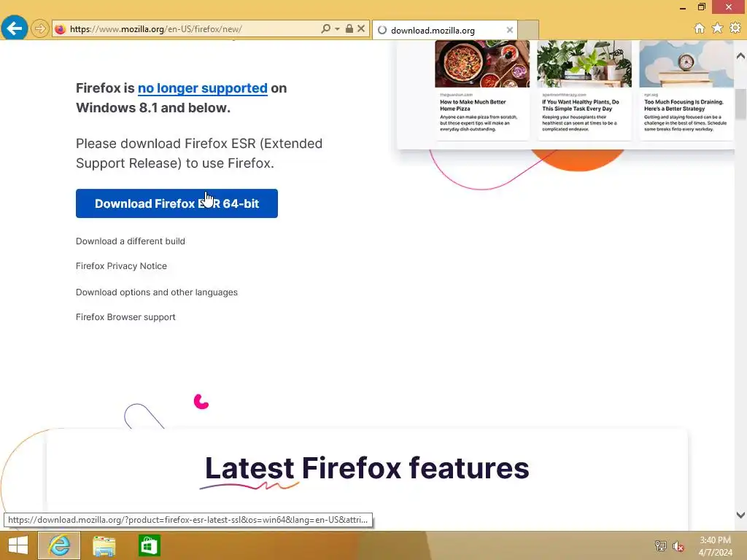Switch to the download.mozilla.org tab
Viewport: 747px width, 560px height.
[x=444, y=30]
